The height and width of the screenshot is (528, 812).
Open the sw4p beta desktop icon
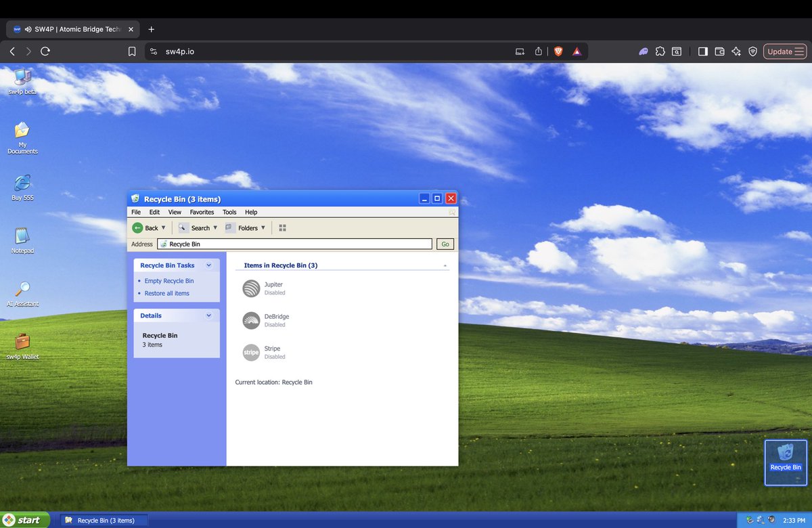click(22, 81)
